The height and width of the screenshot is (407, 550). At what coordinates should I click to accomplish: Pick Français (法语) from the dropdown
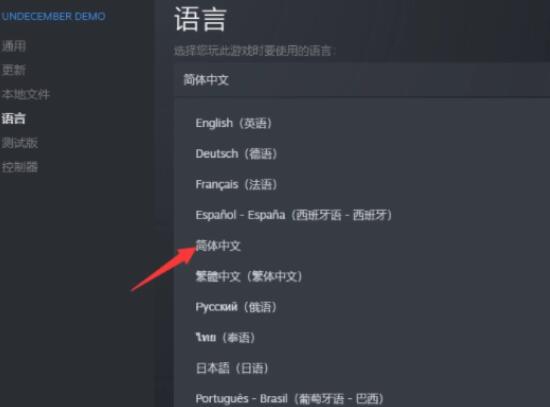[x=236, y=184]
